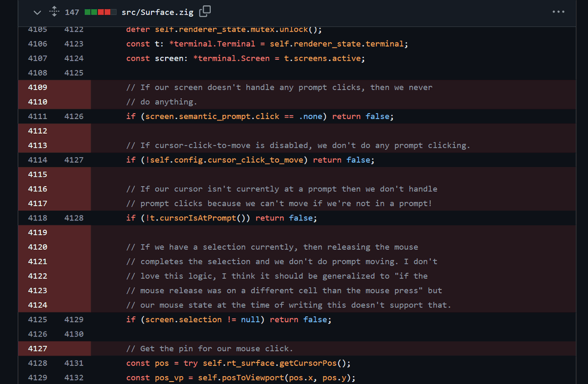Select old line number 4114

tap(38, 160)
